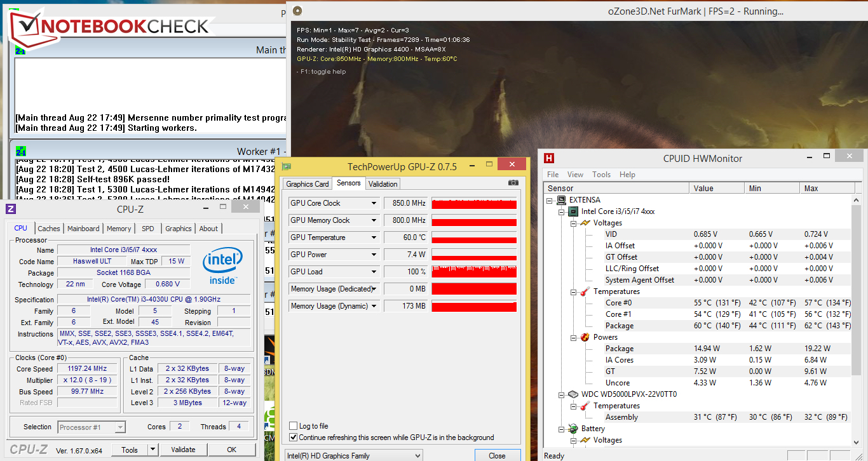868x461 pixels.
Task: Uncheck Continue refreshing in background option
Action: point(293,437)
